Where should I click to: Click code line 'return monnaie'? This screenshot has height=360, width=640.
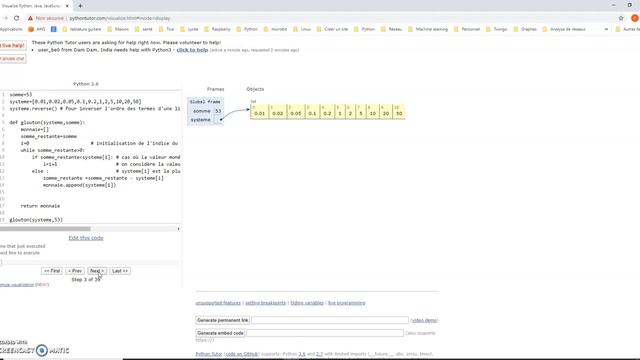[40, 206]
